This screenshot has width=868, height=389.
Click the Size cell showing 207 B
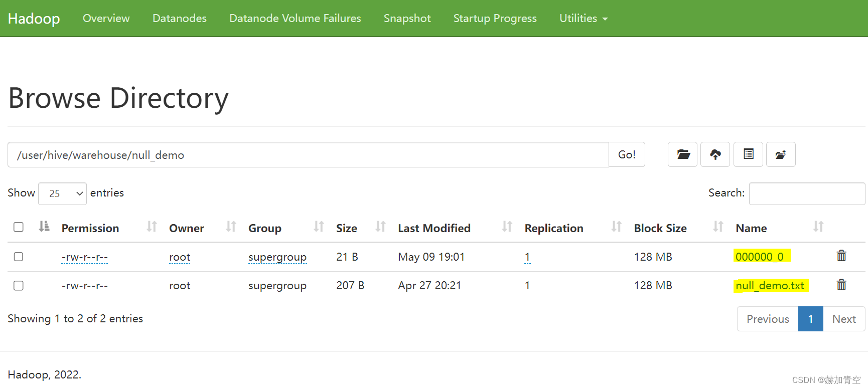[x=350, y=285]
